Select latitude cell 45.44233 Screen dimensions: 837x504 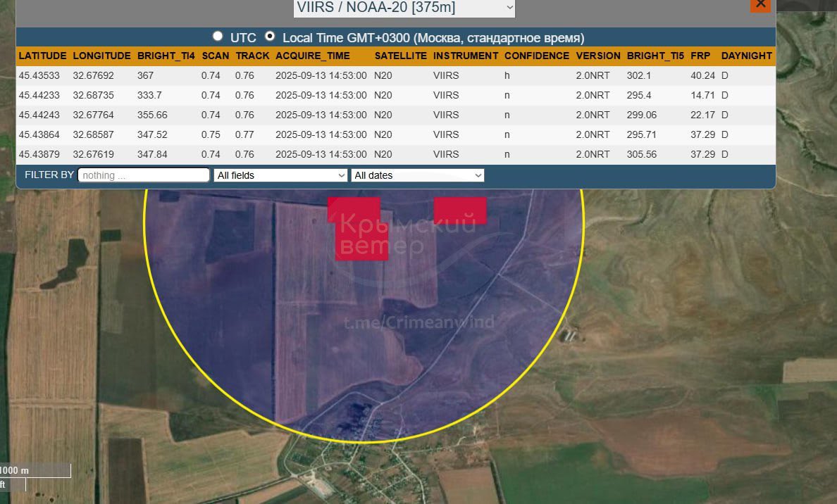pyautogui.click(x=39, y=95)
